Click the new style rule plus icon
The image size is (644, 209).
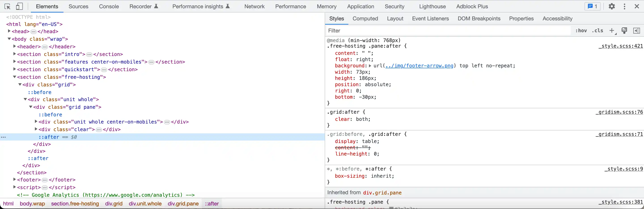(x=612, y=30)
